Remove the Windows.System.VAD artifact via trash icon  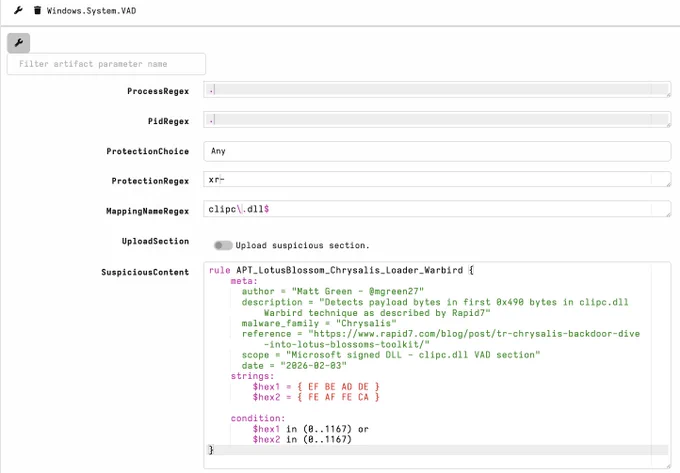click(37, 10)
